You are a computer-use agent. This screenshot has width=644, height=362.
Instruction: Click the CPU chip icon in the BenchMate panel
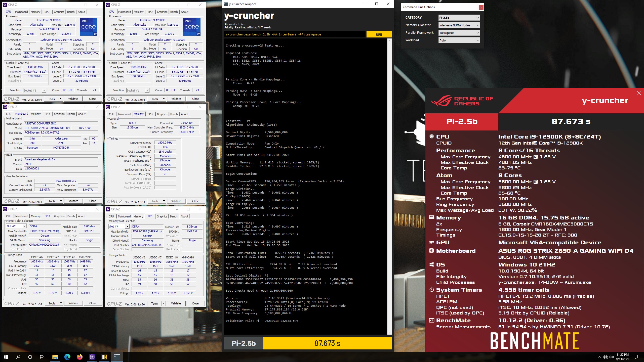[432, 136]
